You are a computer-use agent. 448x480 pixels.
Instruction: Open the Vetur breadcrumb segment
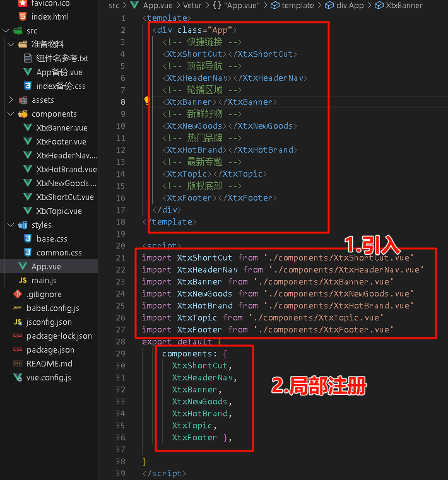[x=192, y=6]
